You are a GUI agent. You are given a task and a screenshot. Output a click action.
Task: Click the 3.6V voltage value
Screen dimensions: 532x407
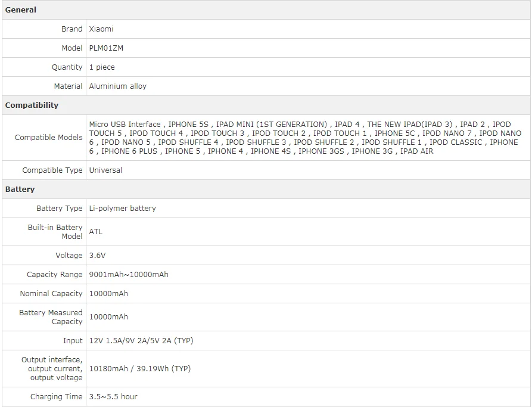tap(97, 255)
